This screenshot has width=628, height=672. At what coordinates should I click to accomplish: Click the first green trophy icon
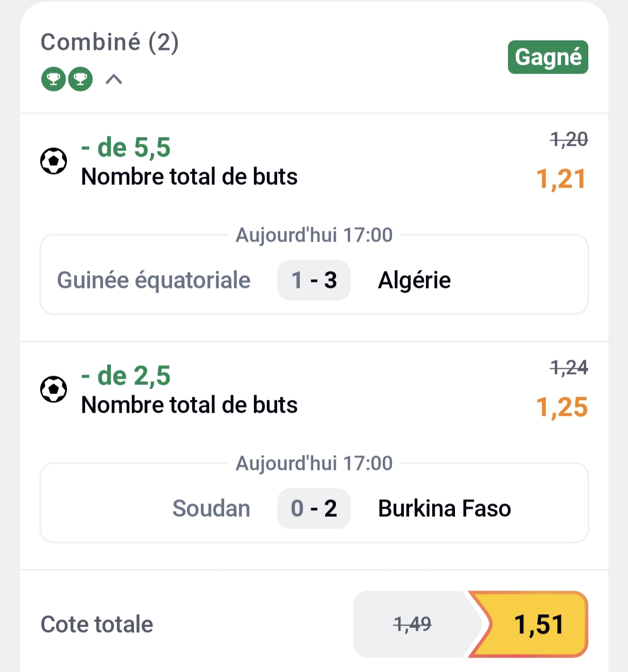54,79
